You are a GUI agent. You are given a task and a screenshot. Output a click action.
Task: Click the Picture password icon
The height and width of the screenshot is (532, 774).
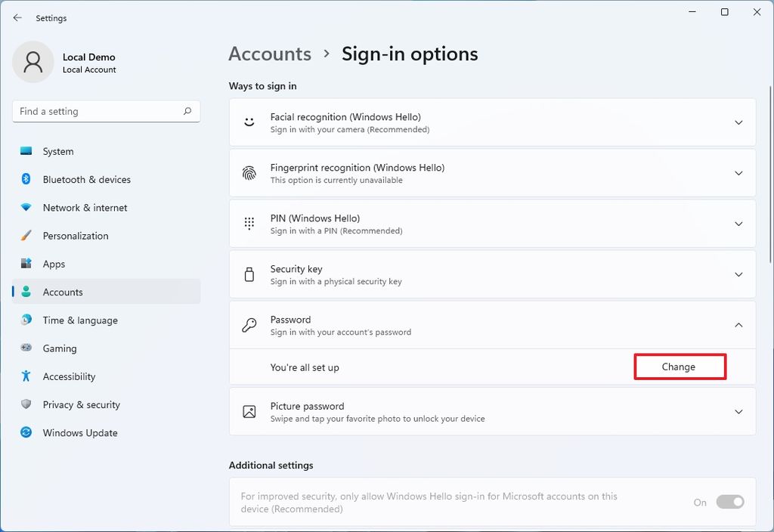[x=249, y=411]
